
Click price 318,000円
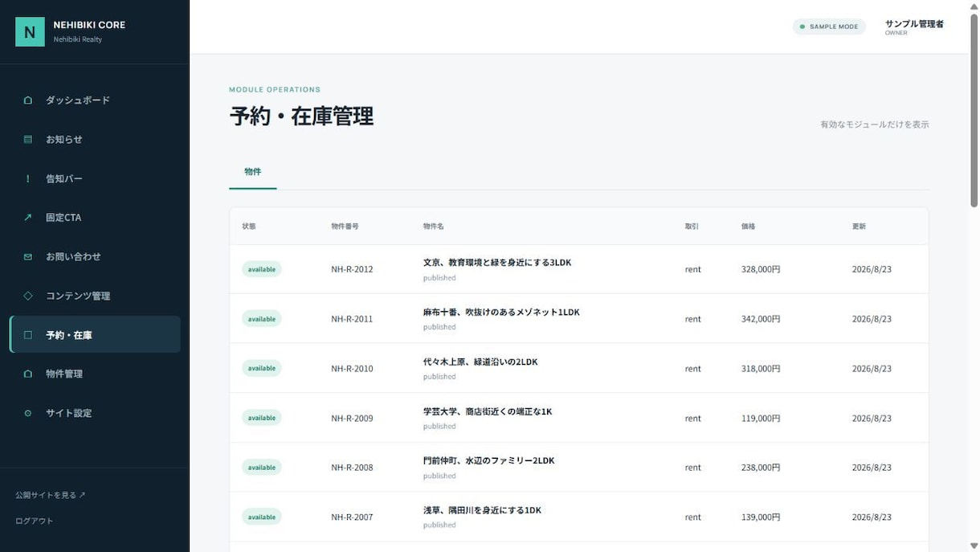click(x=761, y=369)
